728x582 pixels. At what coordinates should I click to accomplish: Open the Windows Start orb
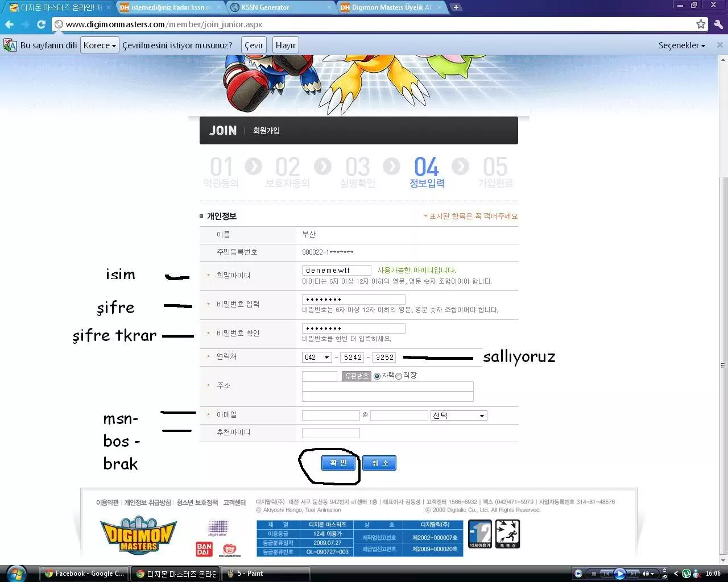point(15,573)
